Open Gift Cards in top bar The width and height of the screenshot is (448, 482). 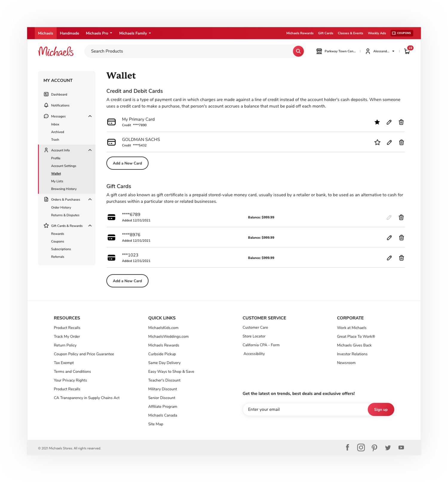[325, 33]
